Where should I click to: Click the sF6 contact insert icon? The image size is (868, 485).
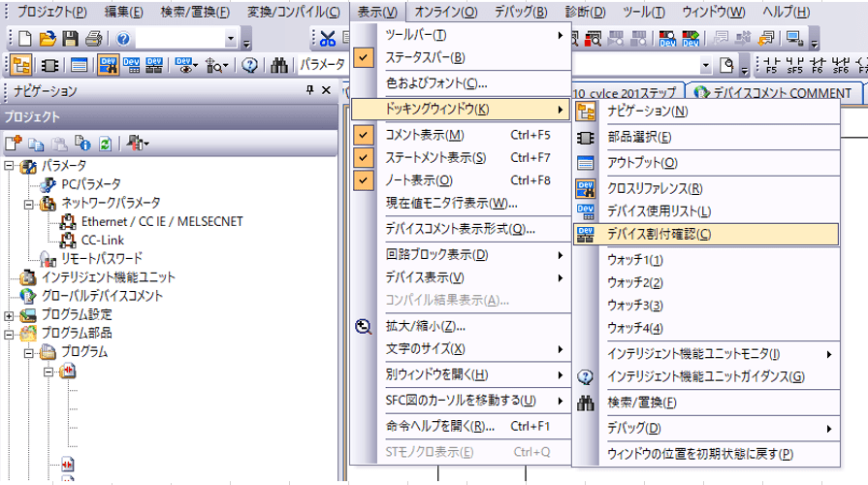point(840,65)
